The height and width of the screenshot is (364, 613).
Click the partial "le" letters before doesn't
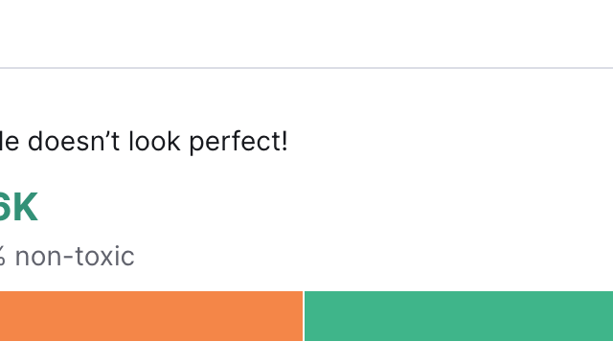10,141
